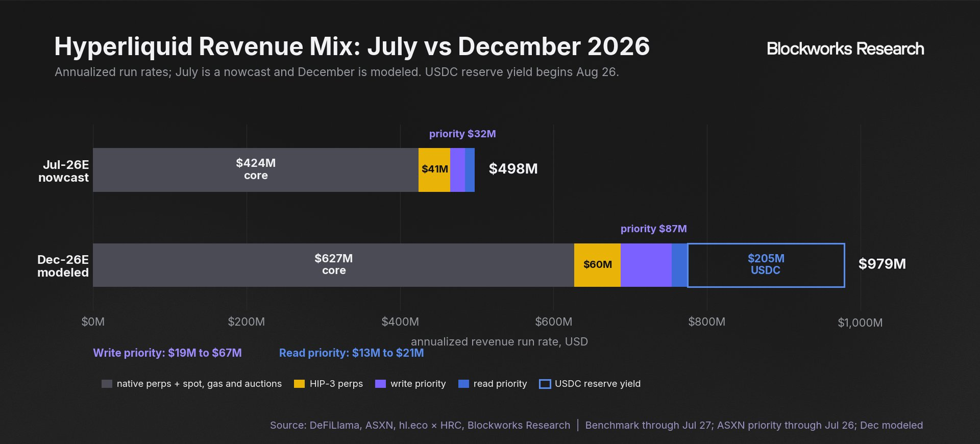980x444 pixels.
Task: Click the priority $87M annotation
Action: pyautogui.click(x=654, y=229)
